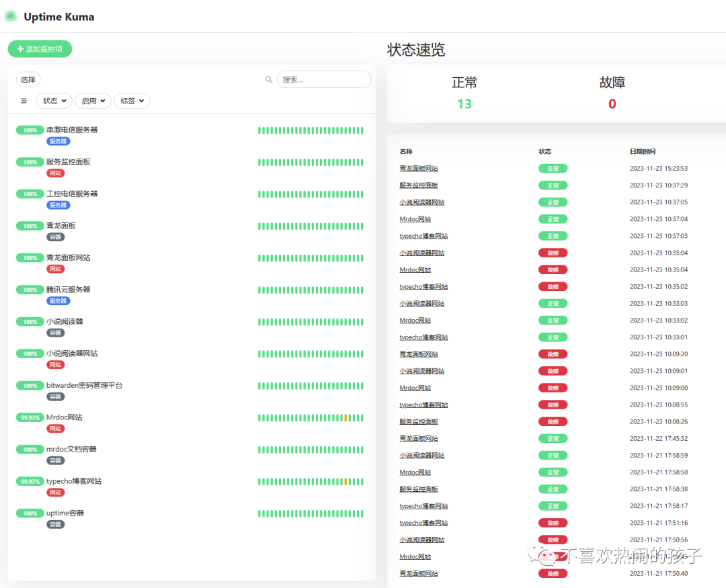
Task: Open the Mrdoc网站 link in the events table
Action: click(415, 218)
